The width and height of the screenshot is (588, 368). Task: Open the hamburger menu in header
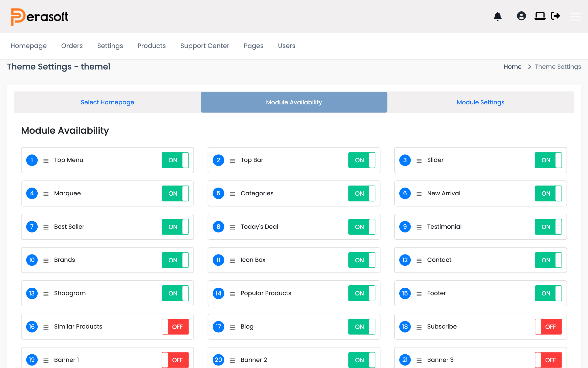[575, 16]
